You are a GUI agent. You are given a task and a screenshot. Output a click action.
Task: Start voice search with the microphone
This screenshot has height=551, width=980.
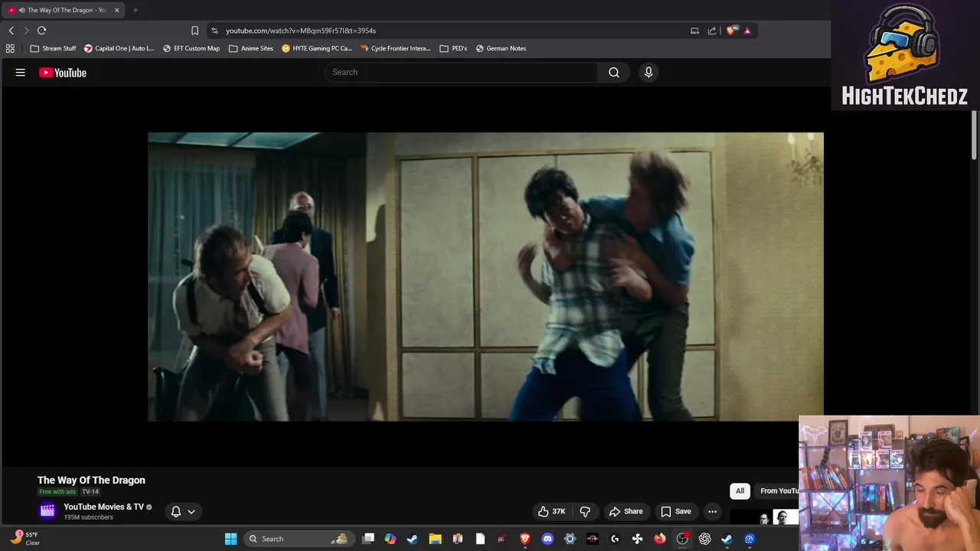coord(648,72)
